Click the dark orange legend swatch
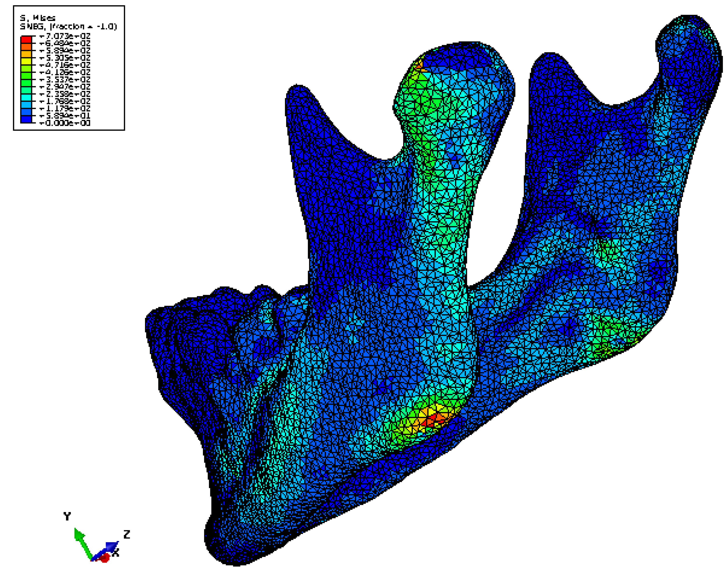Screen dimensions: 728x572 pos(26,47)
